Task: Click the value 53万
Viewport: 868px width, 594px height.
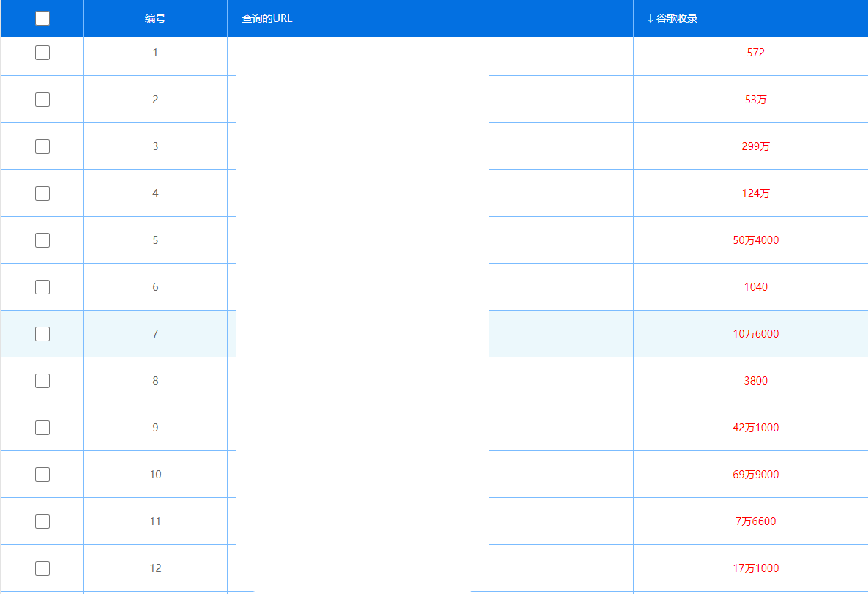Action: (755, 99)
